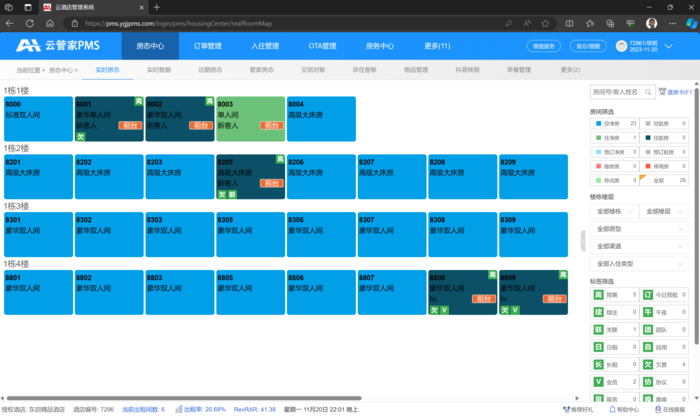Click the browser refresh icon
This screenshot has width=700, height=416.
(x=29, y=23)
